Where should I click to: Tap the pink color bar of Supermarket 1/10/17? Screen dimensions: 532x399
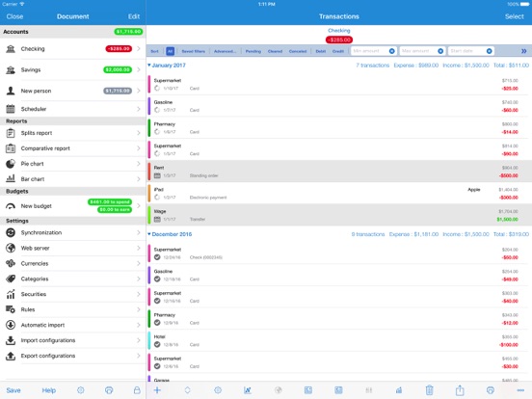pyautogui.click(x=149, y=84)
